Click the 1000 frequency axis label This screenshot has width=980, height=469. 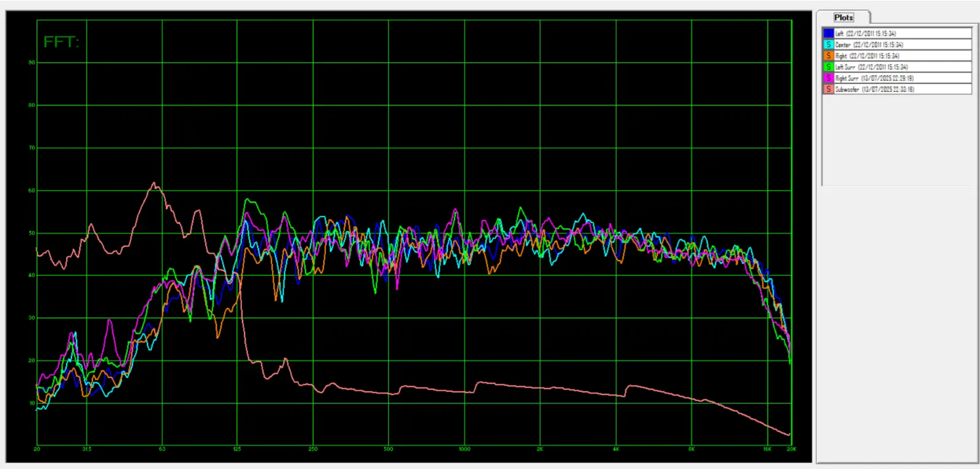pyautogui.click(x=464, y=449)
